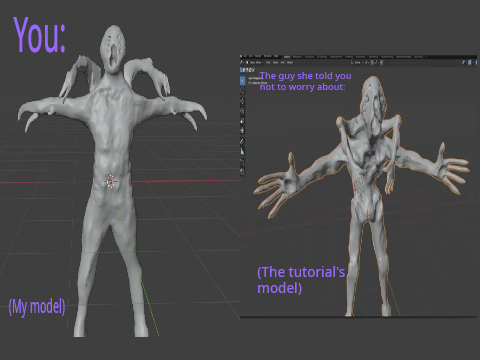
Task: Switch to the UV Editing workspace tab
Action: tap(322, 57)
